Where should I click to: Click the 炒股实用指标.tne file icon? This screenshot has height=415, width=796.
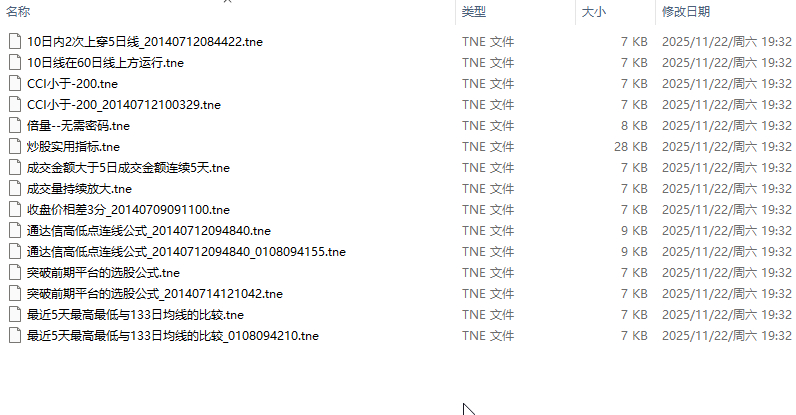(x=15, y=146)
